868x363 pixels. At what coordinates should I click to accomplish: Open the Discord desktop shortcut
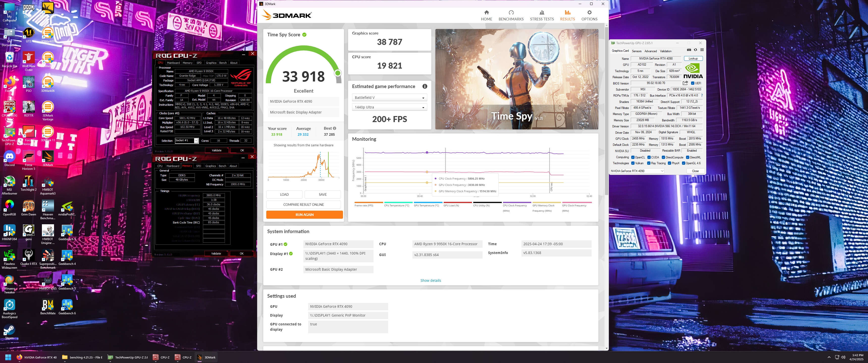tap(9, 159)
